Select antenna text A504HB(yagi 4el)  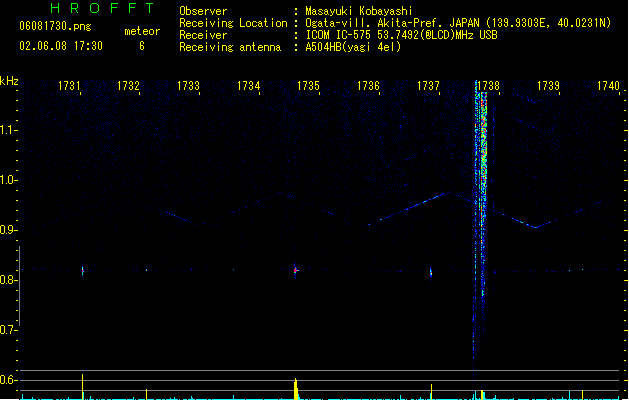353,47
